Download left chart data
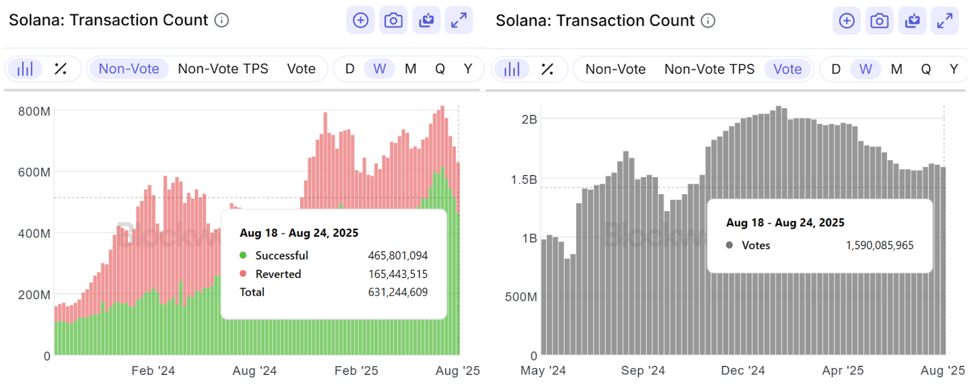Image resolution: width=980 pixels, height=390 pixels. pos(426,20)
